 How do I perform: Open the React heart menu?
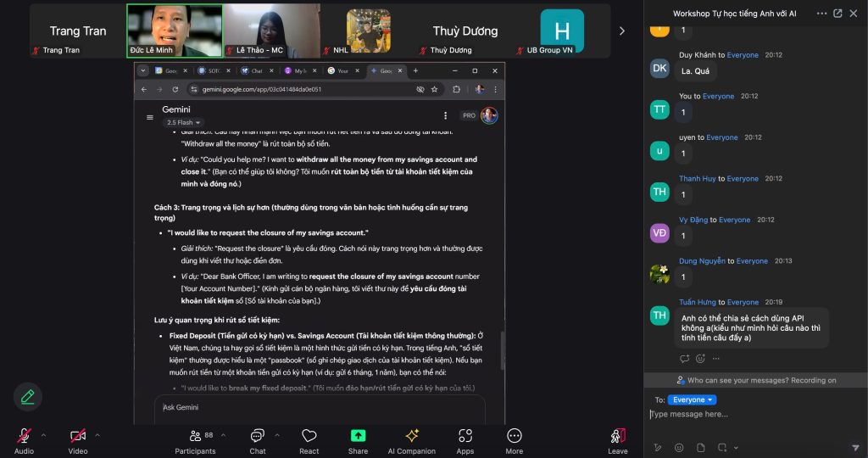coord(309,441)
